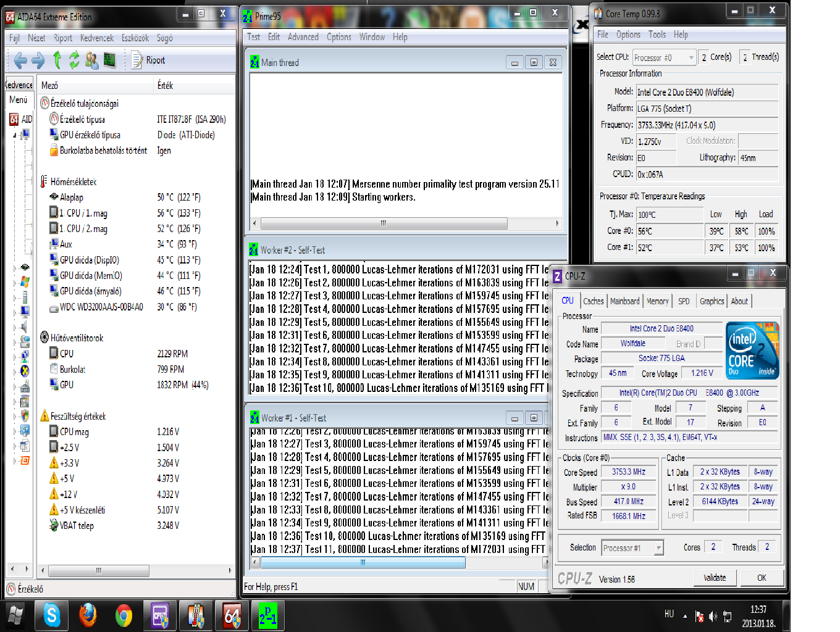Click CPU-Z OK button
The image size is (840, 632).
pyautogui.click(x=762, y=578)
